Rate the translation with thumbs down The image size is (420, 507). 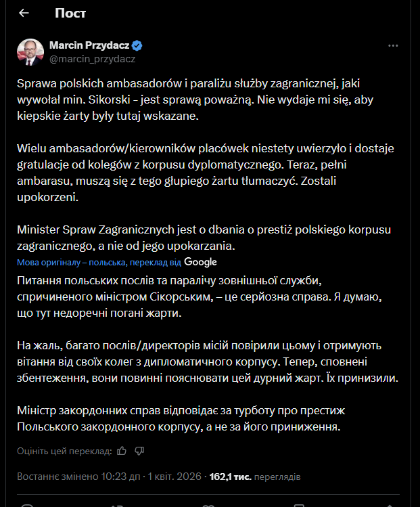click(x=139, y=450)
